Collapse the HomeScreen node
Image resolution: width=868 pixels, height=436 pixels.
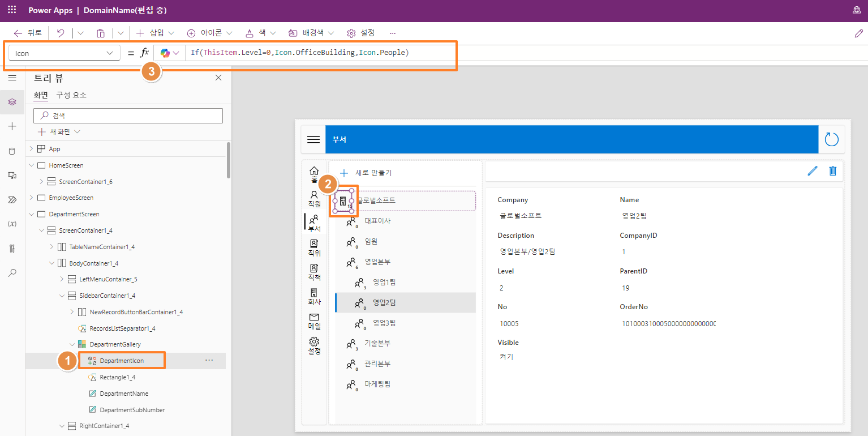(x=31, y=165)
